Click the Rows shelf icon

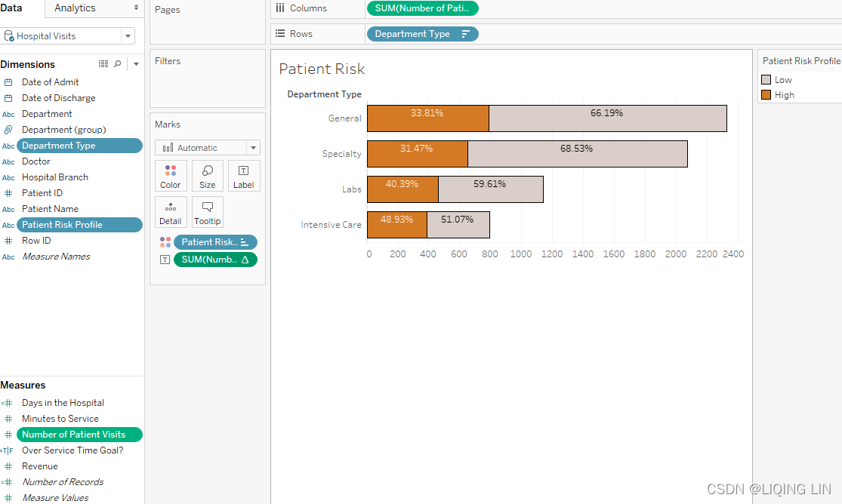(279, 33)
